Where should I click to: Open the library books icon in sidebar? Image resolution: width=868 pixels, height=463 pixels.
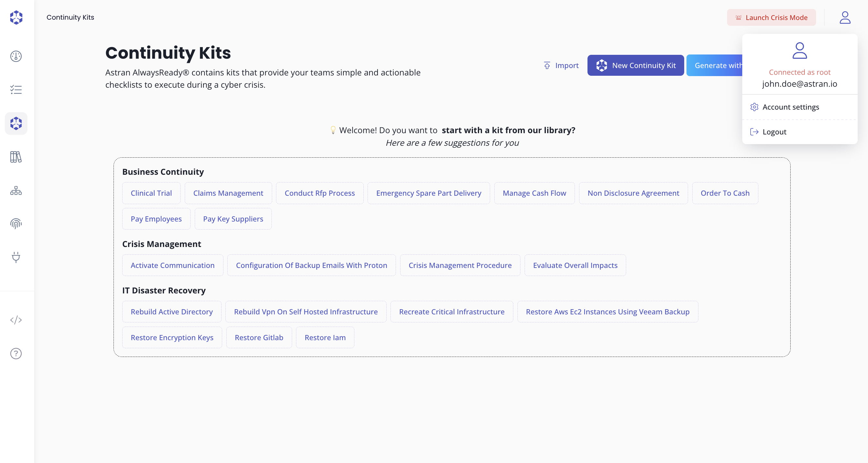click(16, 157)
